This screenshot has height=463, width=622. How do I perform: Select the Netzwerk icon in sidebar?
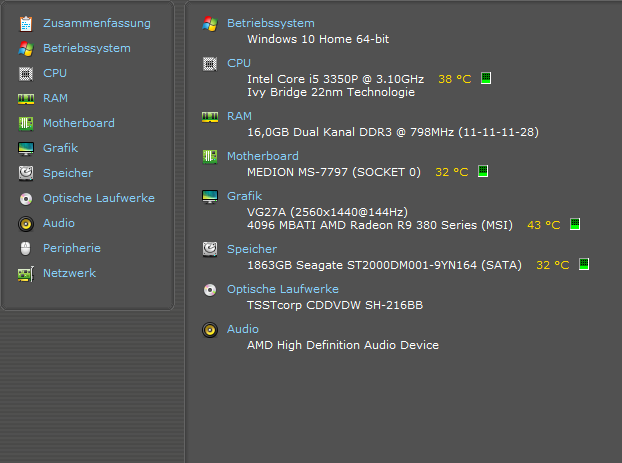(x=26, y=273)
